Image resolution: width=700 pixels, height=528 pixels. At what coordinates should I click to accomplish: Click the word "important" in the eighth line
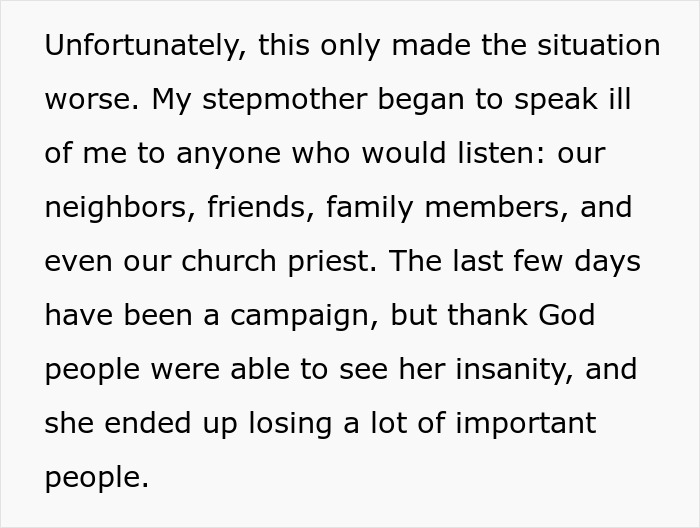tap(526, 424)
